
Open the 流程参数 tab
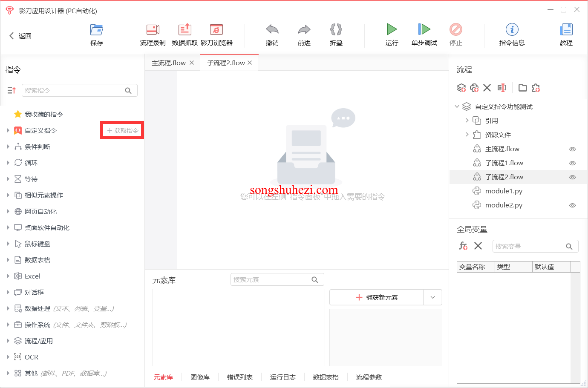[x=369, y=377]
